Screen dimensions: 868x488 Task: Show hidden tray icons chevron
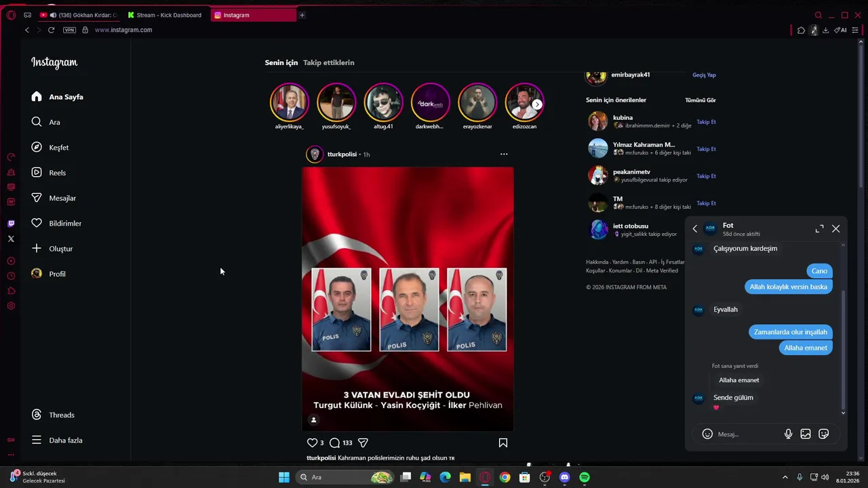click(x=785, y=477)
